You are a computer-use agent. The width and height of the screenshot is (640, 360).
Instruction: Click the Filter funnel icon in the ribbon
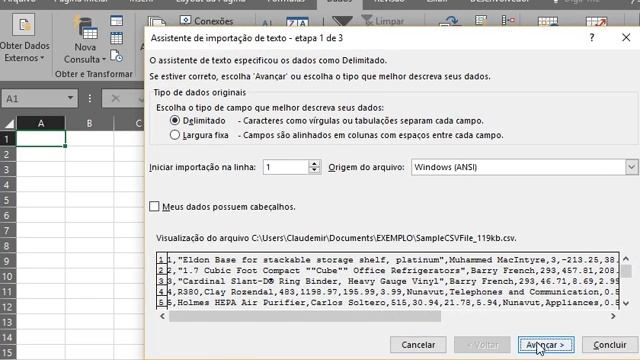pyautogui.click(x=342, y=21)
